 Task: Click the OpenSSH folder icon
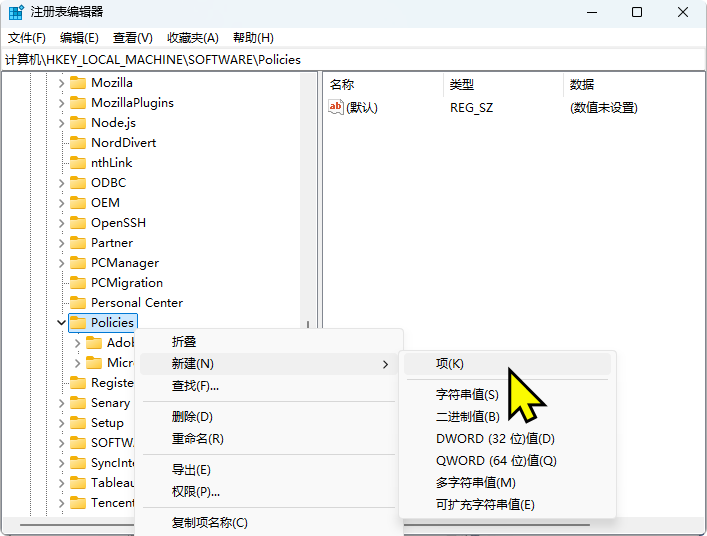click(78, 223)
